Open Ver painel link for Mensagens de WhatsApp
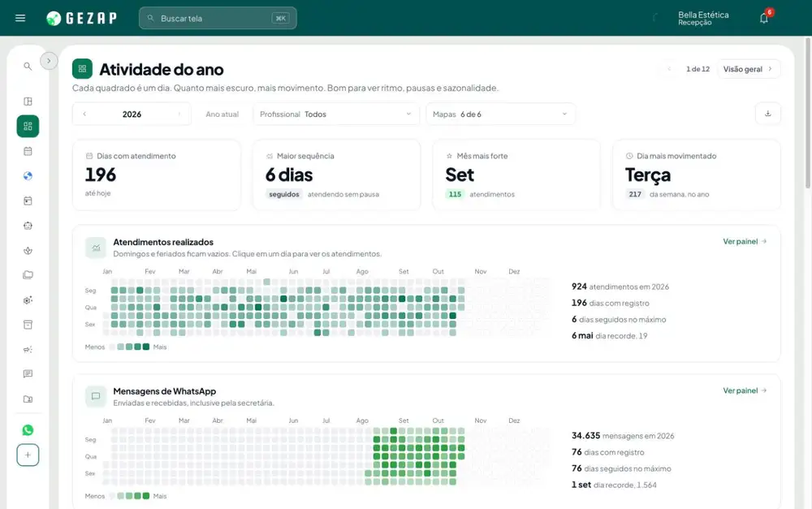 [x=745, y=390]
